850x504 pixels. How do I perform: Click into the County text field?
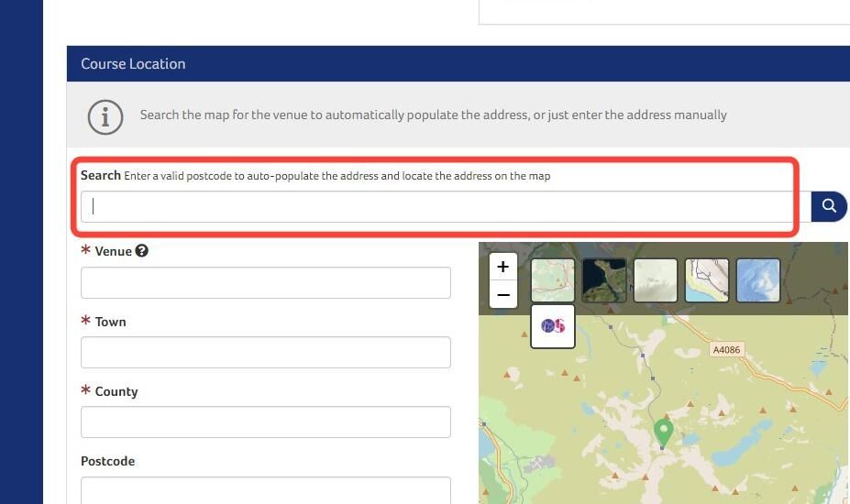[x=266, y=422]
